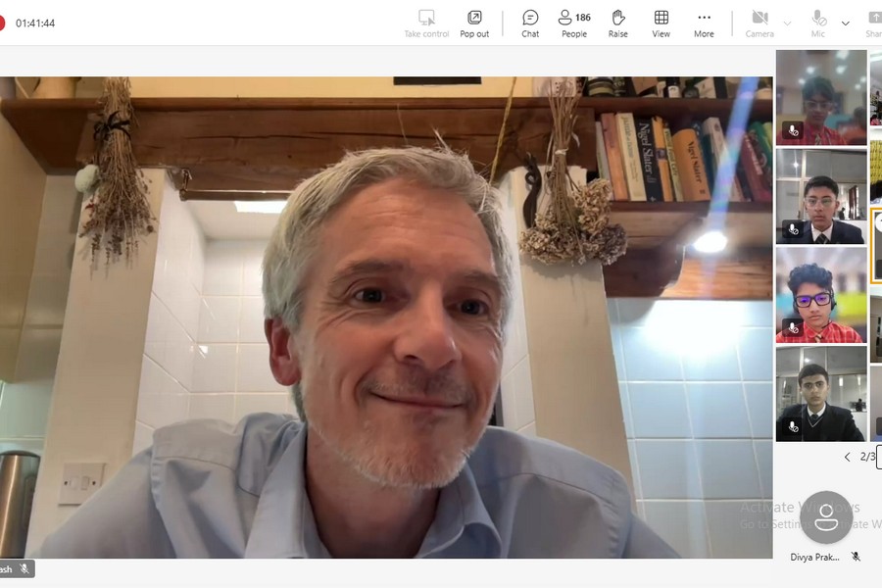Image resolution: width=882 pixels, height=588 pixels.
Task: Select the top participant video thumbnail
Action: 821,97
